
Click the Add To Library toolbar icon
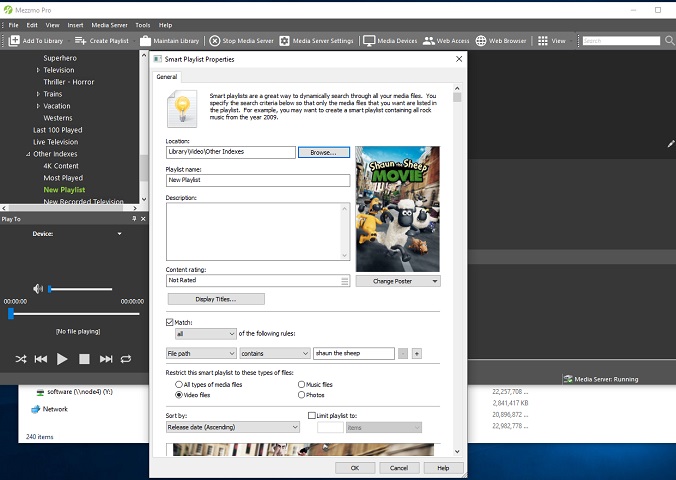coord(14,41)
